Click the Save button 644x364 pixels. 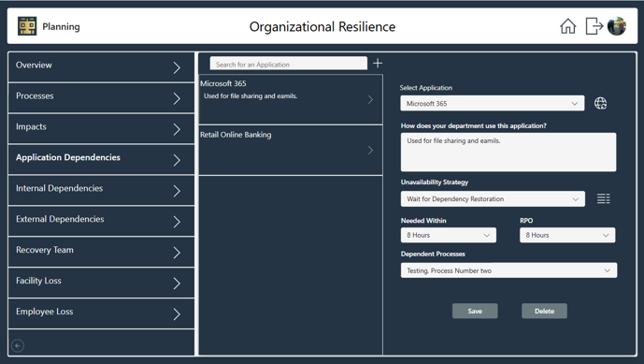coord(475,311)
